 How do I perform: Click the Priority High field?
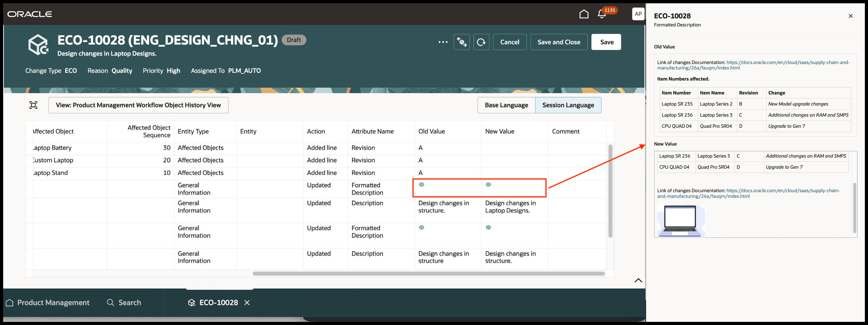pyautogui.click(x=161, y=71)
